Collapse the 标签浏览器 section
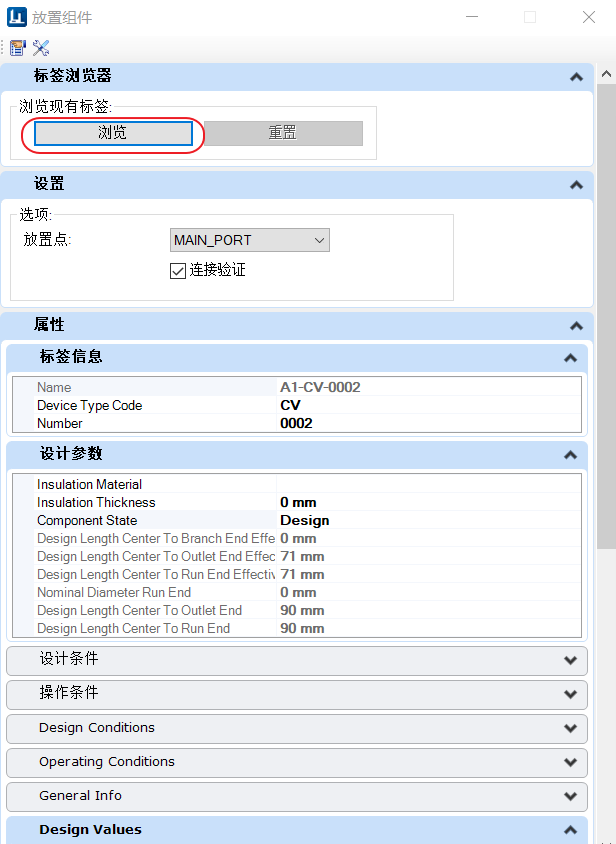Screen dimensions: 616x844 (576, 77)
